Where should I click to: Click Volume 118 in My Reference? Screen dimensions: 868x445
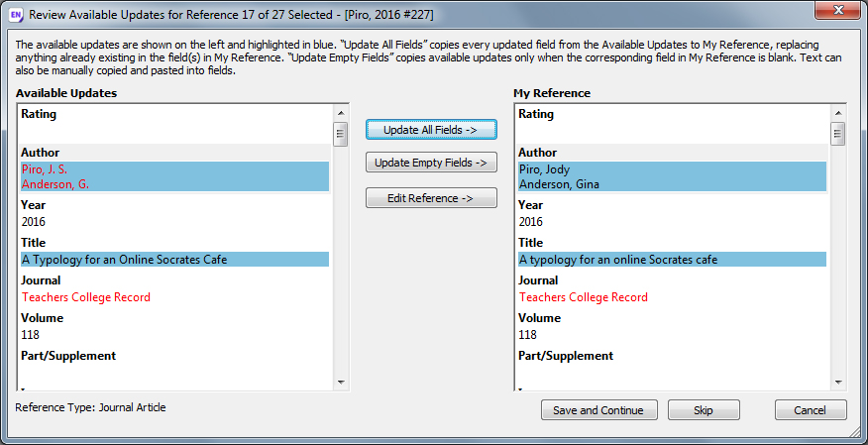[527, 335]
